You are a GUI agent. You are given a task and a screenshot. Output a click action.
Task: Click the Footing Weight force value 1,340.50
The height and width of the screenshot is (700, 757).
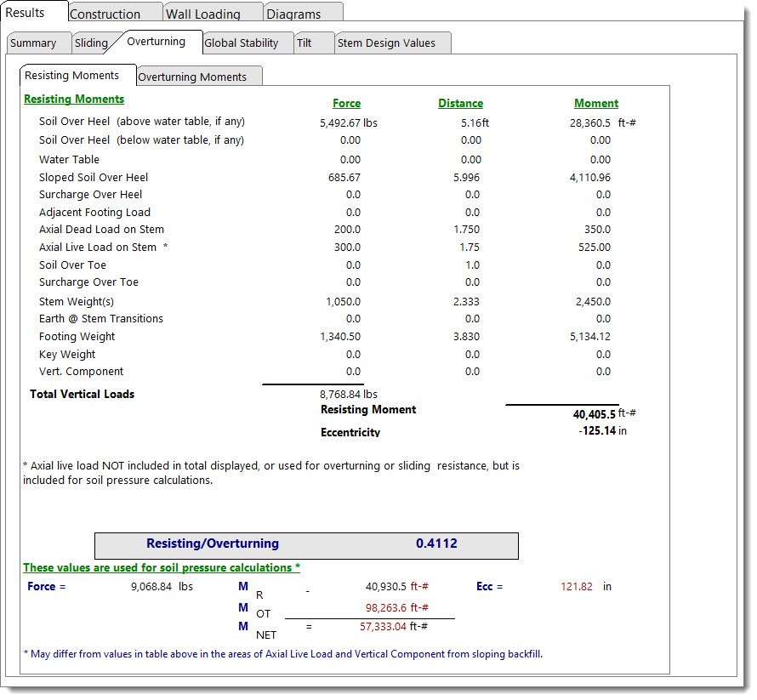339,337
